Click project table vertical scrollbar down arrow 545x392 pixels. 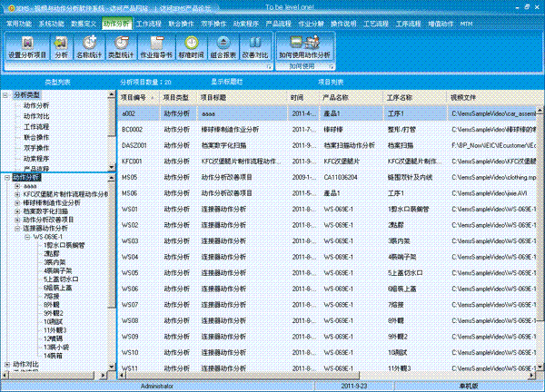(x=540, y=367)
